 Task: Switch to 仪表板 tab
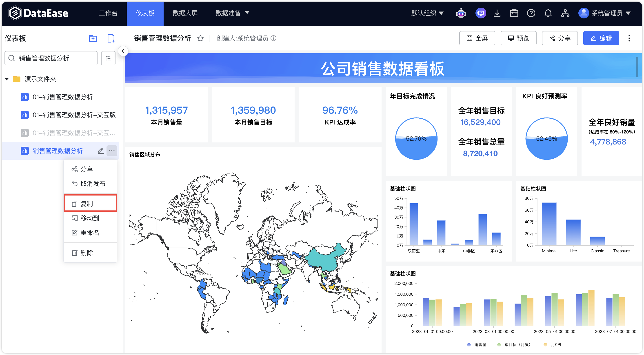pyautogui.click(x=145, y=13)
